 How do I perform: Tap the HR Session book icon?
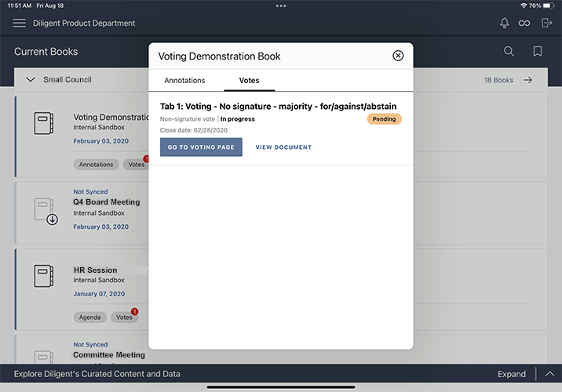tap(43, 276)
